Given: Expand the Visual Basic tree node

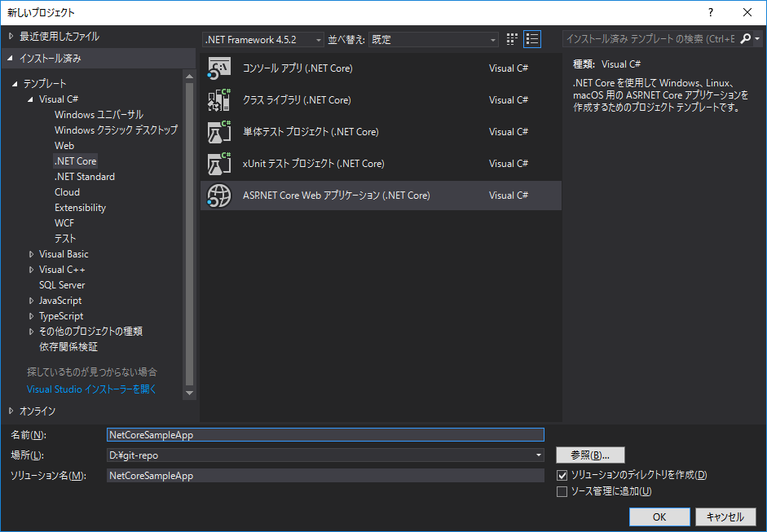Looking at the screenshot, I should click(31, 253).
